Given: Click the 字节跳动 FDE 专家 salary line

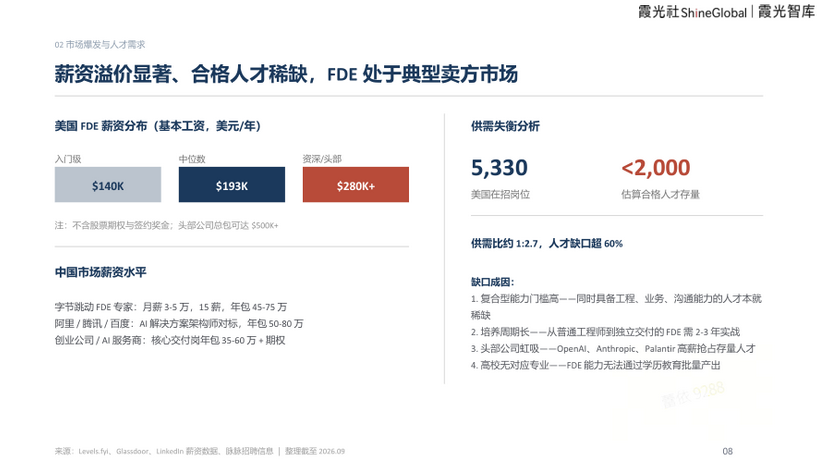Looking at the screenshot, I should pos(171,306).
